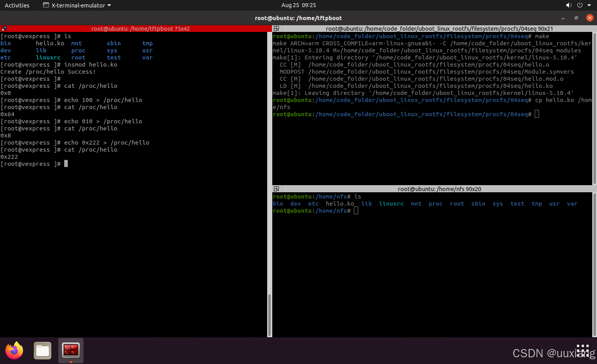This screenshot has width=597, height=364.
Task: Click the group icon of nfs terminal
Action: pyautogui.click(x=276, y=189)
